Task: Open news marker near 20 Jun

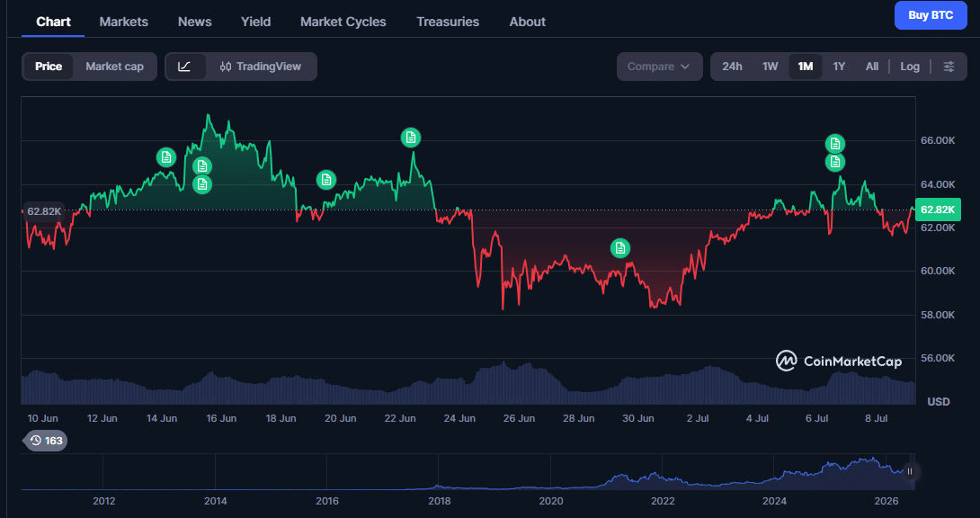Action: coord(326,180)
